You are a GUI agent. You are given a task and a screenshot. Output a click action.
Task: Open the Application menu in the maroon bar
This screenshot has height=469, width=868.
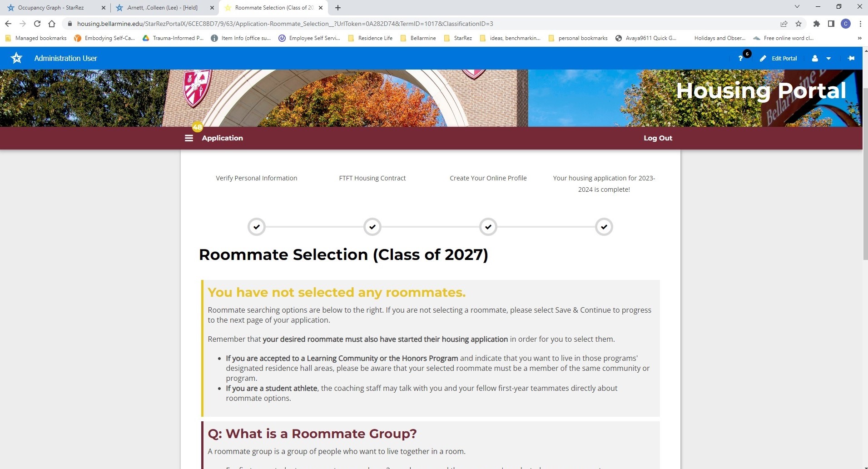click(222, 138)
